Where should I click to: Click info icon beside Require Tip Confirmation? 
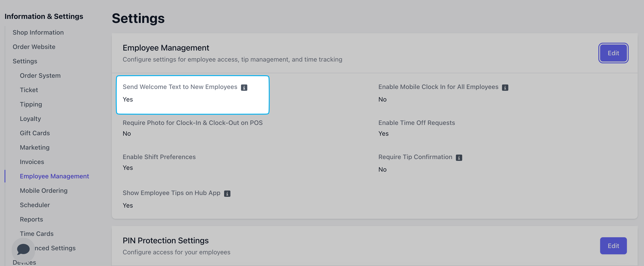click(x=459, y=157)
